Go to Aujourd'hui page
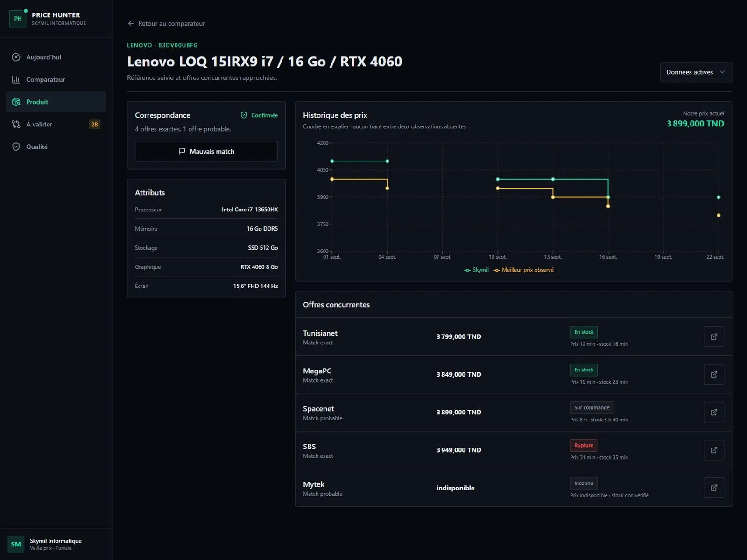This screenshot has width=747, height=560. click(x=56, y=57)
